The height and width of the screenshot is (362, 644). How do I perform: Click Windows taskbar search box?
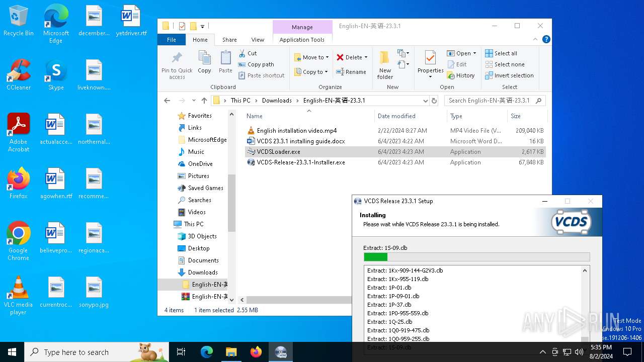tap(97, 352)
